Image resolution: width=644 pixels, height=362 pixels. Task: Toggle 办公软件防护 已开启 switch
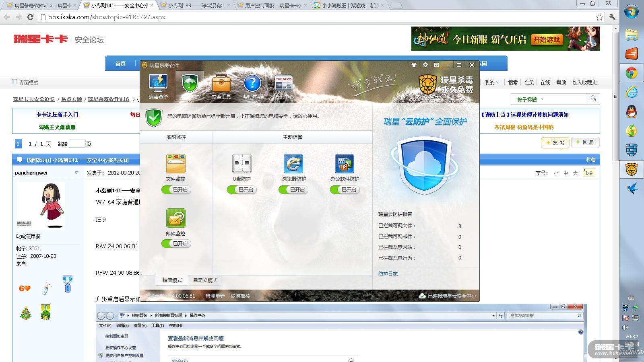[x=345, y=189]
